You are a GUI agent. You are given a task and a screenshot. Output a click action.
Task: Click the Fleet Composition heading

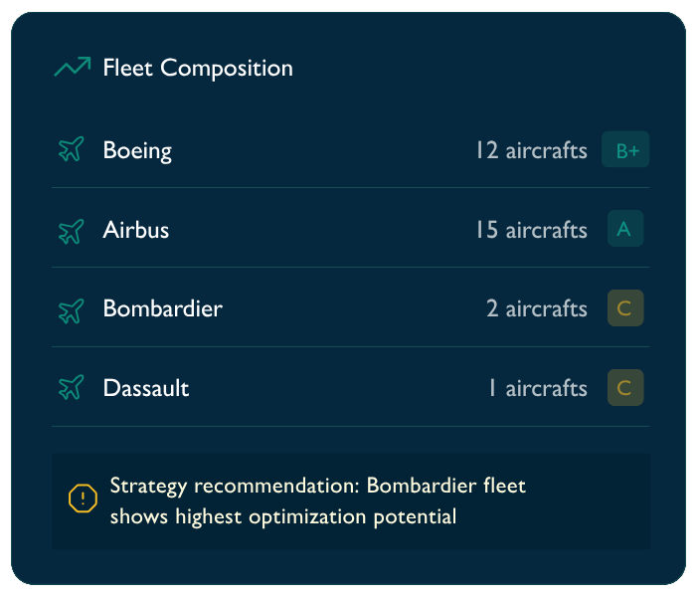[x=198, y=69]
